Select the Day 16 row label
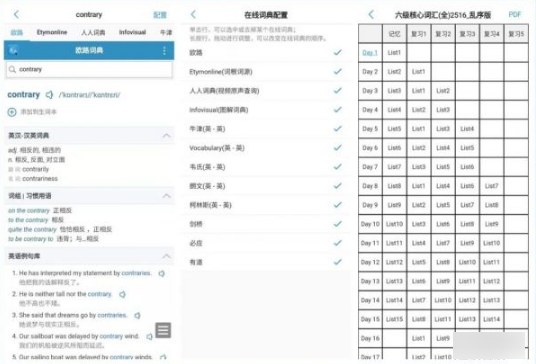The height and width of the screenshot is (364, 536). [x=370, y=338]
